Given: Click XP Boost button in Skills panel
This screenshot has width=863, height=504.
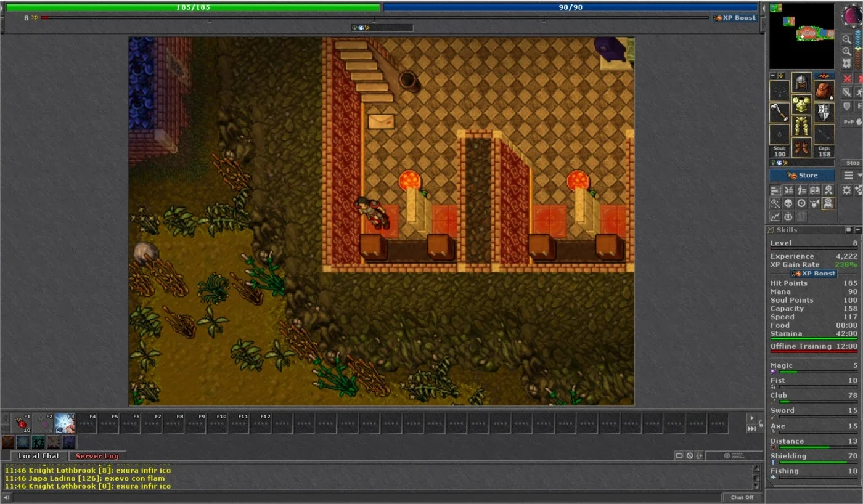Looking at the screenshot, I should [814, 274].
